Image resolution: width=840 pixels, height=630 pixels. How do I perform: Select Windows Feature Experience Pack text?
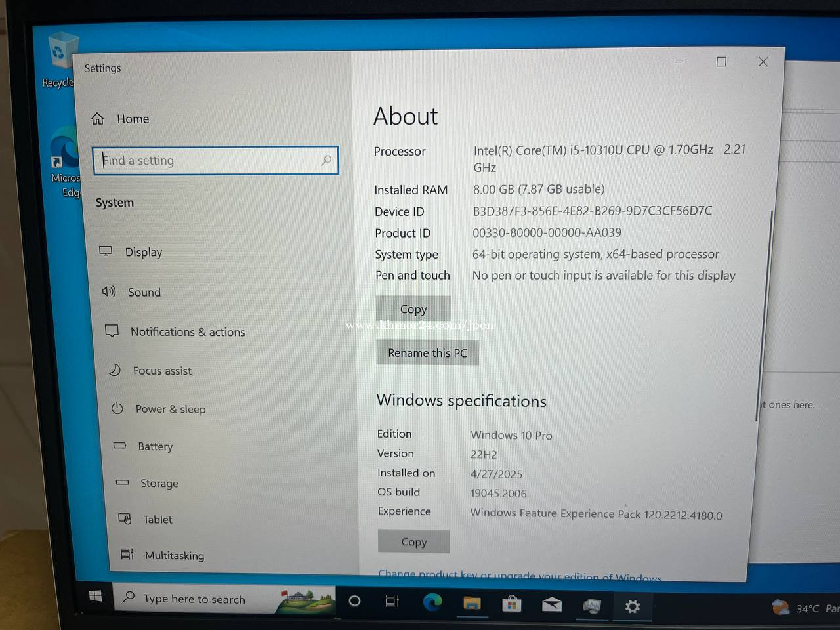tap(596, 514)
